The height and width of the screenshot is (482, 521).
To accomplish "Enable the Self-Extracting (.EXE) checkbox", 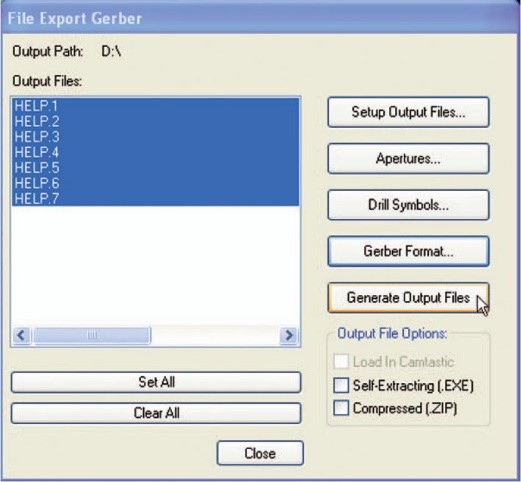I will tap(341, 385).
